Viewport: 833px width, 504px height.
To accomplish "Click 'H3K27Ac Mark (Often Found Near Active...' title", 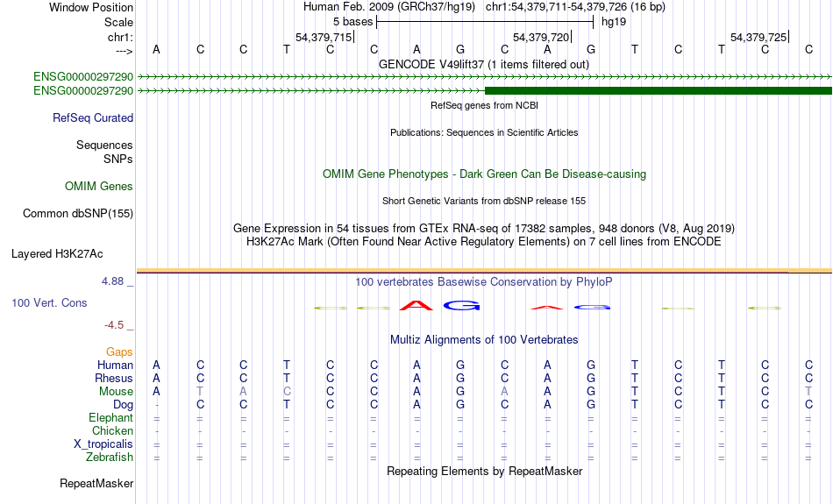I will click(484, 242).
